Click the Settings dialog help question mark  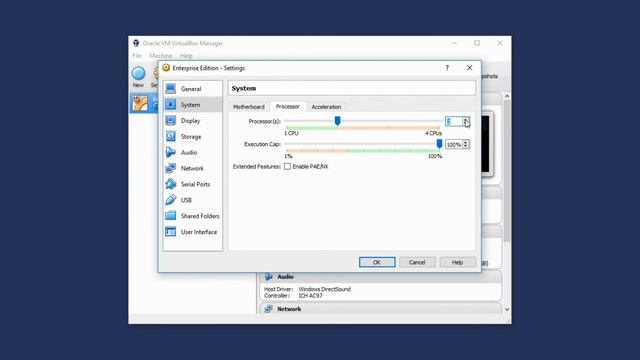tap(447, 68)
